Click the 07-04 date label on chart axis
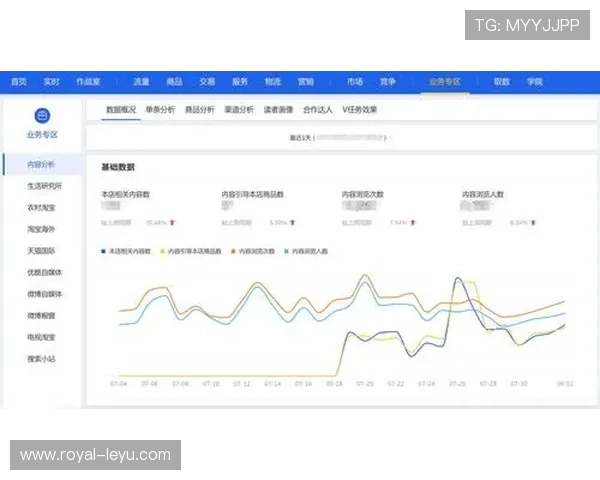 119,384
